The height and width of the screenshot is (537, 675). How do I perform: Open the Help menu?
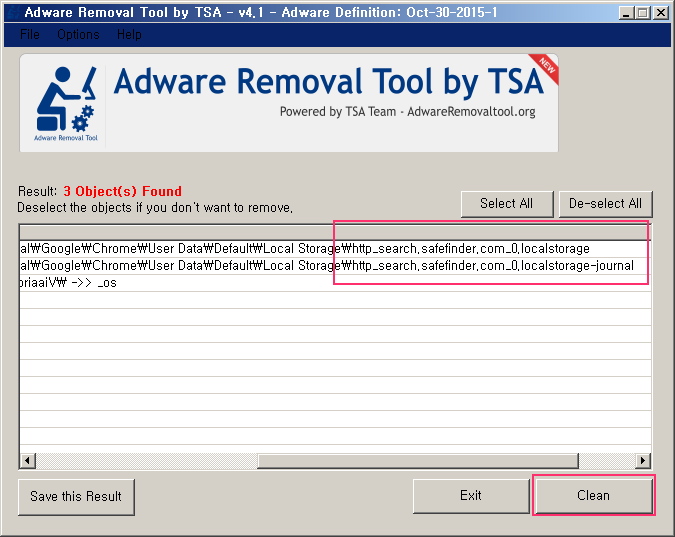point(129,34)
